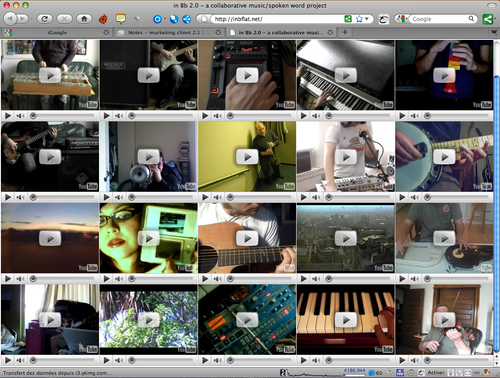Image resolution: width=500 pixels, height=378 pixels.
Task: Open a new tab with plus button
Action: [345, 32]
